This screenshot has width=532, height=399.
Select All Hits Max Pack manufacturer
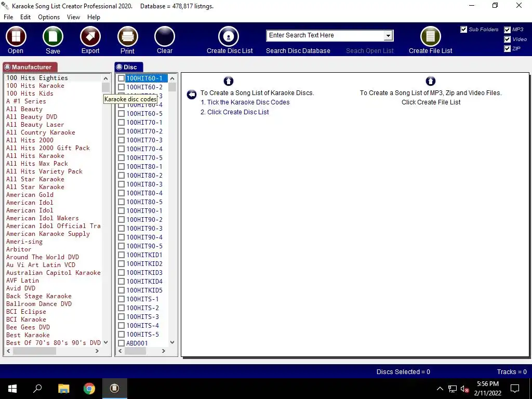tap(37, 164)
